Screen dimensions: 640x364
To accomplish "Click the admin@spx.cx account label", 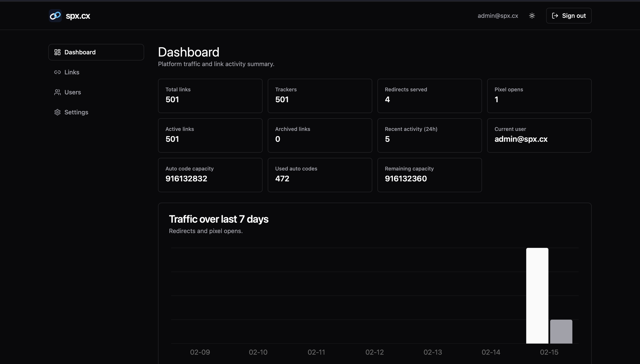I will (498, 15).
